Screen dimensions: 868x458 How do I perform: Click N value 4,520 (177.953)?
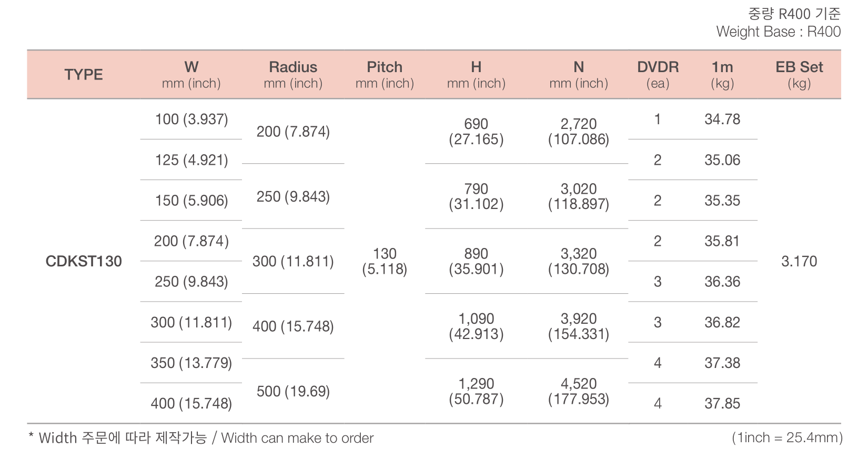[x=579, y=391]
